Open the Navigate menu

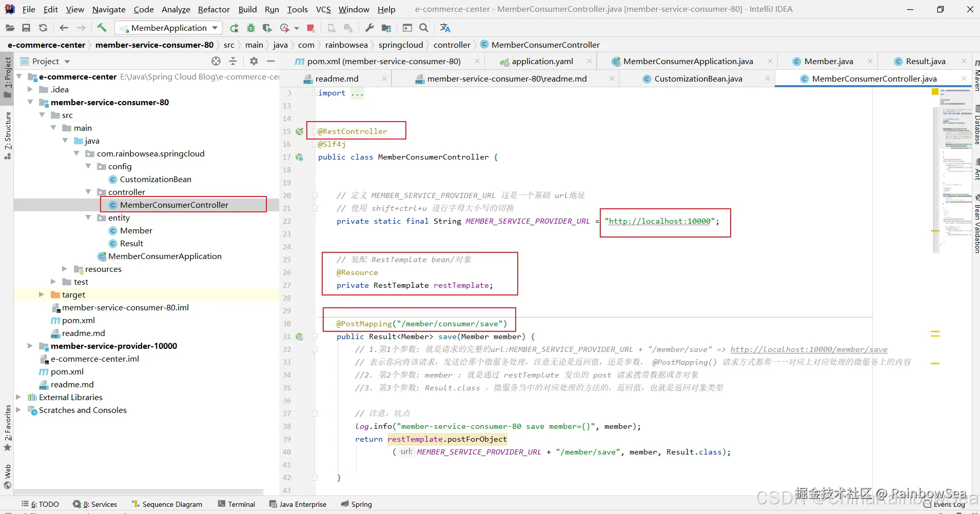109,9
